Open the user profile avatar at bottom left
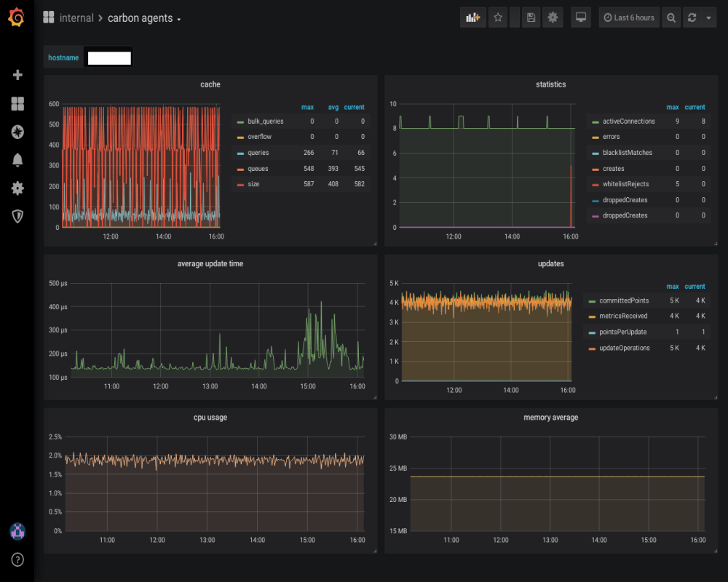 [17, 531]
